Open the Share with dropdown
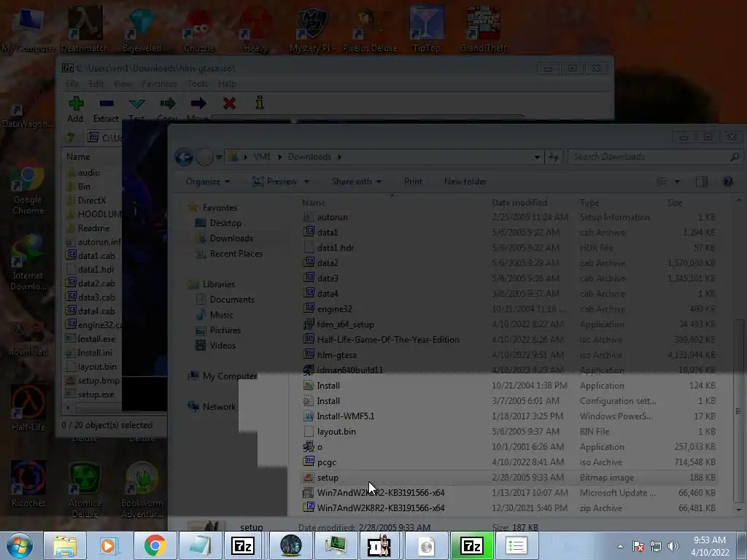This screenshot has width=747, height=560. [x=356, y=182]
